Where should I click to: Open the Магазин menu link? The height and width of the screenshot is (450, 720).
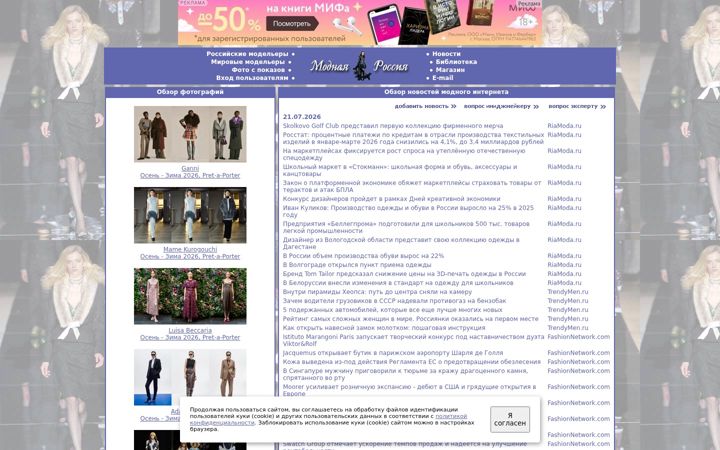pos(450,70)
